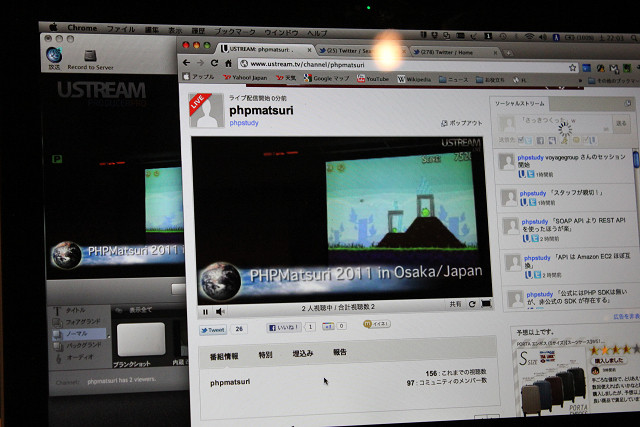Viewport: 640px width, 427px height.
Task: Enter fullscreen on the Ustream player
Action: [486, 303]
